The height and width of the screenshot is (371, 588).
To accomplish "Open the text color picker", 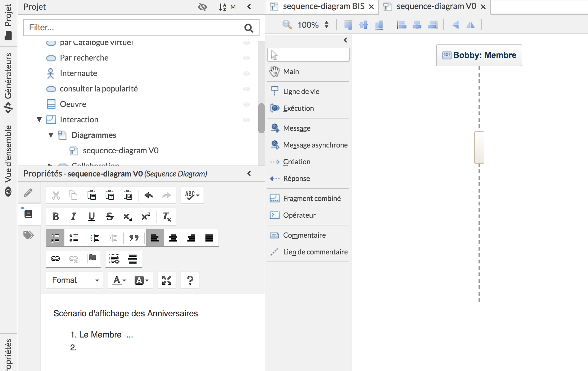I will (x=119, y=280).
